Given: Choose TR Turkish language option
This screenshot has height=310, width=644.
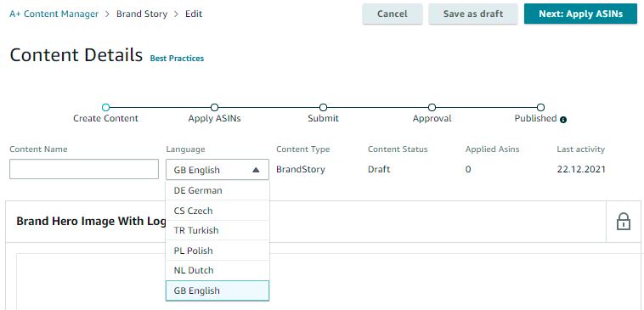Looking at the screenshot, I should point(217,230).
